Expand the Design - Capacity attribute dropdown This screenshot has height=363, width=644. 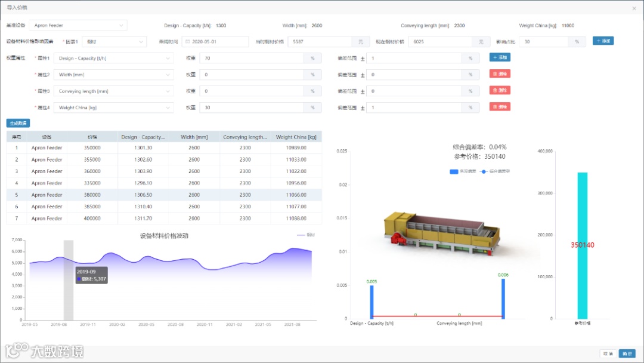click(x=114, y=58)
